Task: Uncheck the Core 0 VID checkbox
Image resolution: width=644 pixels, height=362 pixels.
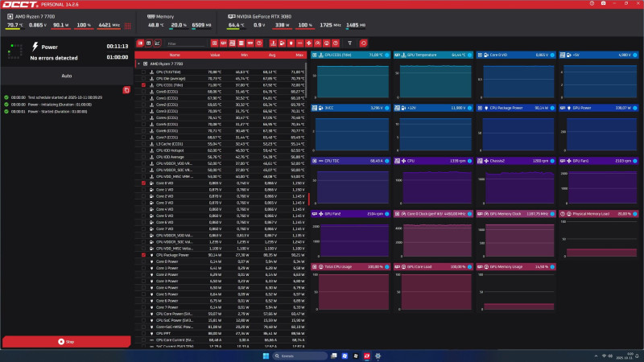Action: [x=143, y=183]
